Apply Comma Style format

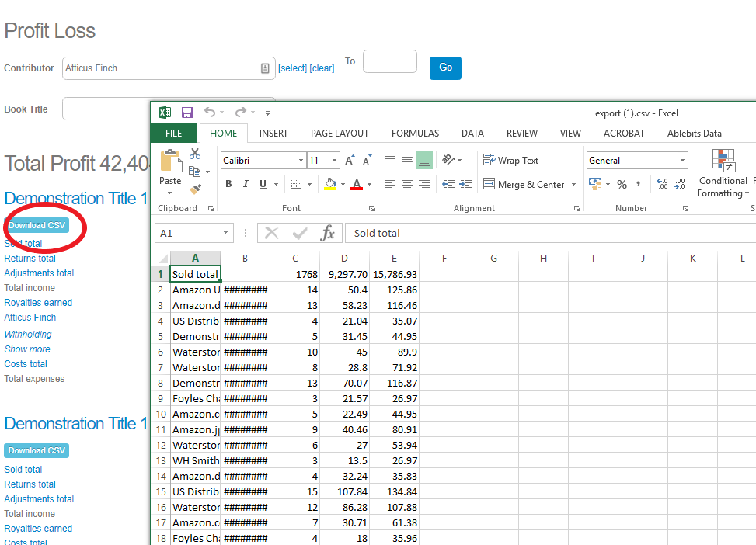pos(638,184)
